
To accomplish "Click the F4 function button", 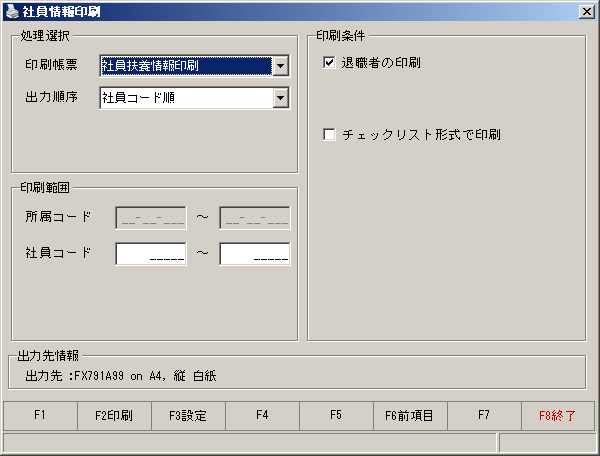I will pos(262,415).
